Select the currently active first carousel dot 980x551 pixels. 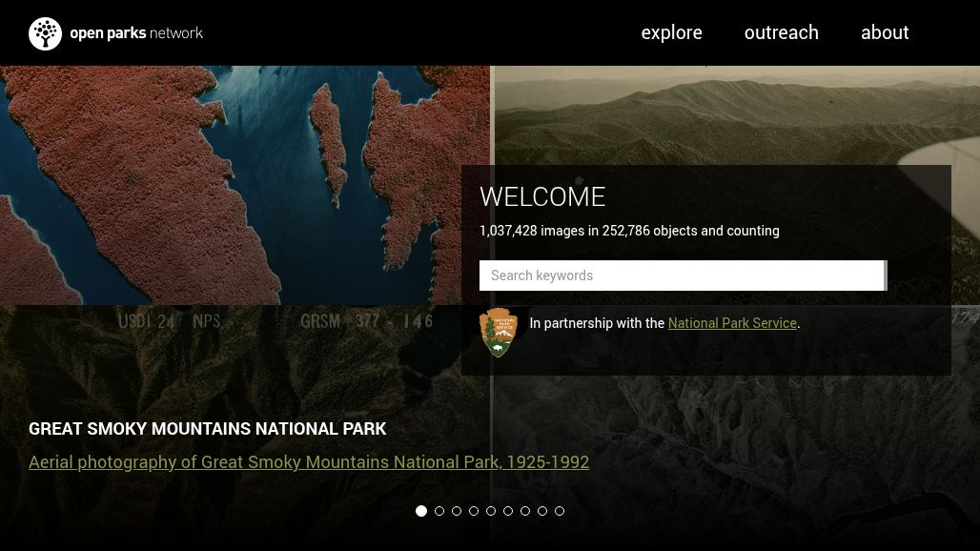point(421,511)
